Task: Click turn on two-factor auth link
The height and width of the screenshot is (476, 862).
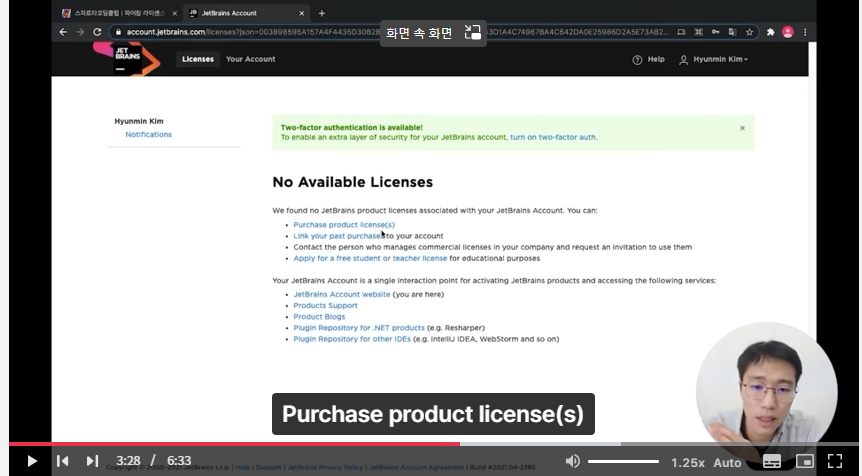Action: (552, 137)
